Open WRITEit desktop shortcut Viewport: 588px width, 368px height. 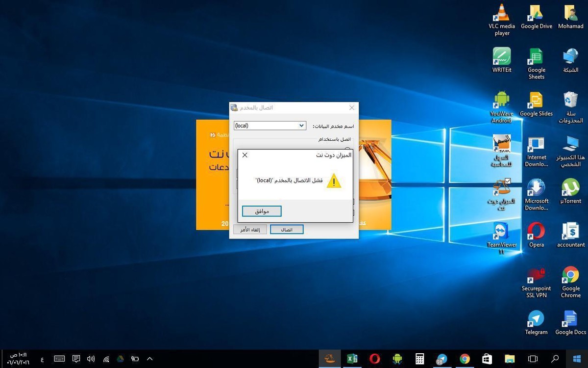point(502,60)
